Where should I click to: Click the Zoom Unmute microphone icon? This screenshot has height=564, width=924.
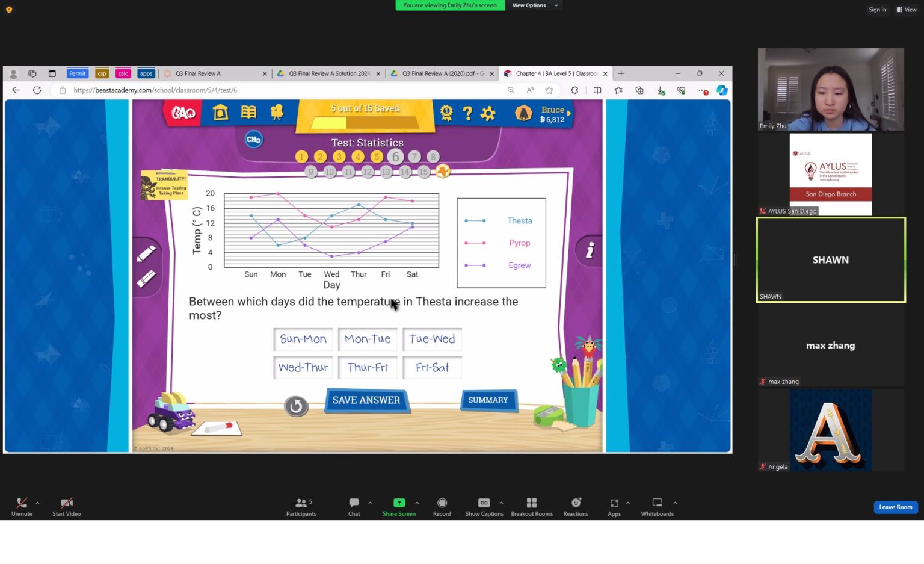(x=22, y=503)
